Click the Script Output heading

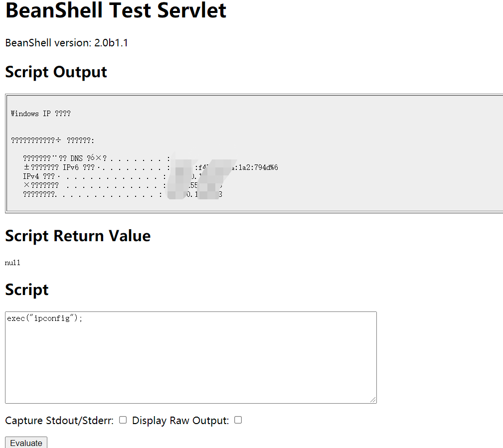pos(56,72)
